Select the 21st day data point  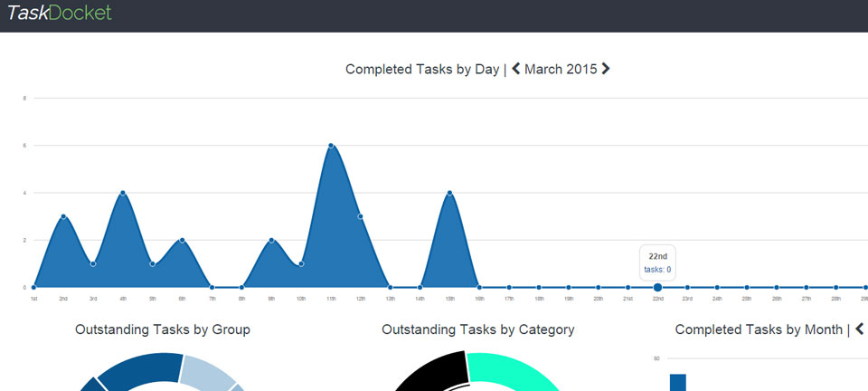(627, 288)
